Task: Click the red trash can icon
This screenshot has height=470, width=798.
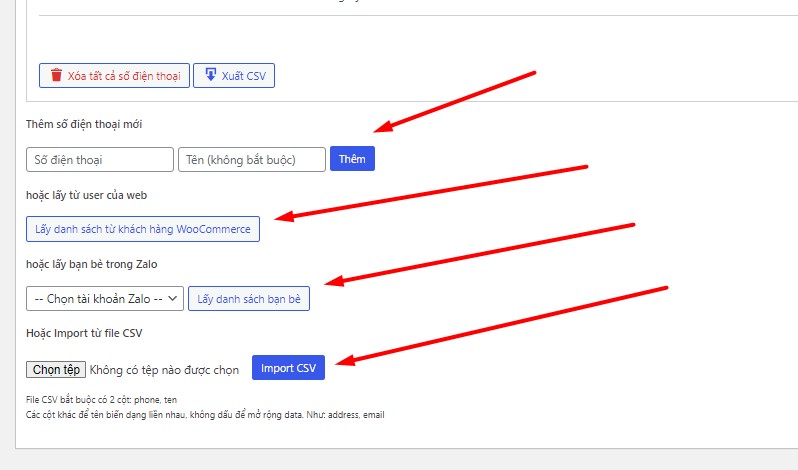Action: 56,75
